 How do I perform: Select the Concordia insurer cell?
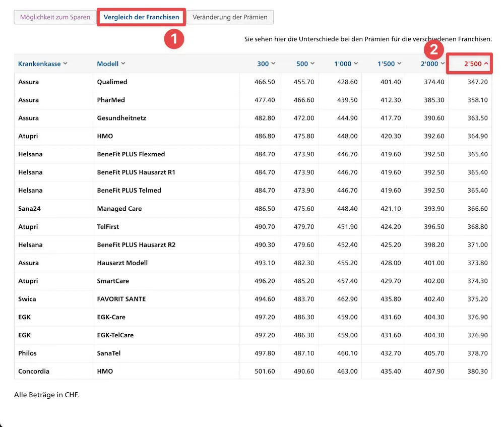[x=34, y=371]
